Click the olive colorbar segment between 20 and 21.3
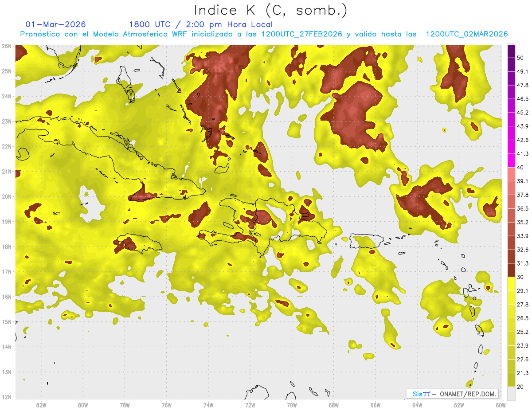Viewport: 532px width, 411px height. pyautogui.click(x=511, y=380)
